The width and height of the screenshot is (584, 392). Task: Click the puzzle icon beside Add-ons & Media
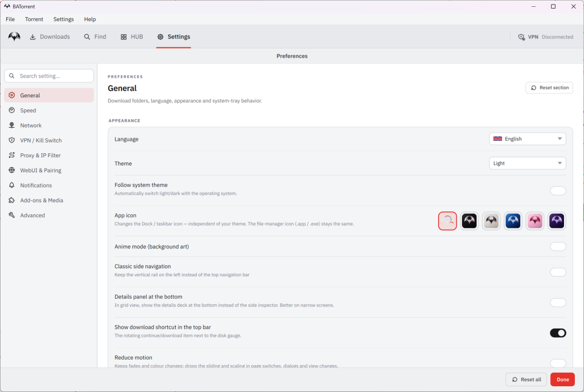click(12, 200)
